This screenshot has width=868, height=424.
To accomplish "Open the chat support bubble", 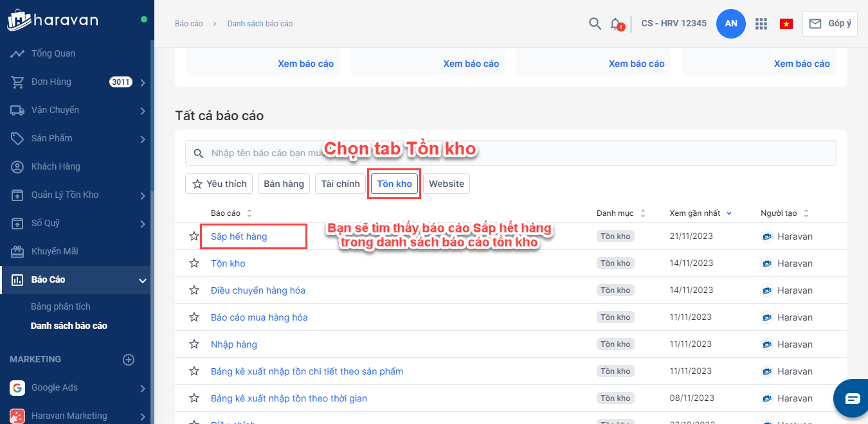I will (853, 398).
